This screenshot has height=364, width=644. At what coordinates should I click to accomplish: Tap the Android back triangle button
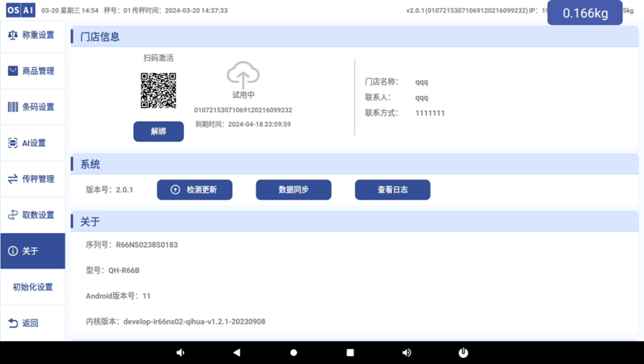[237, 353]
